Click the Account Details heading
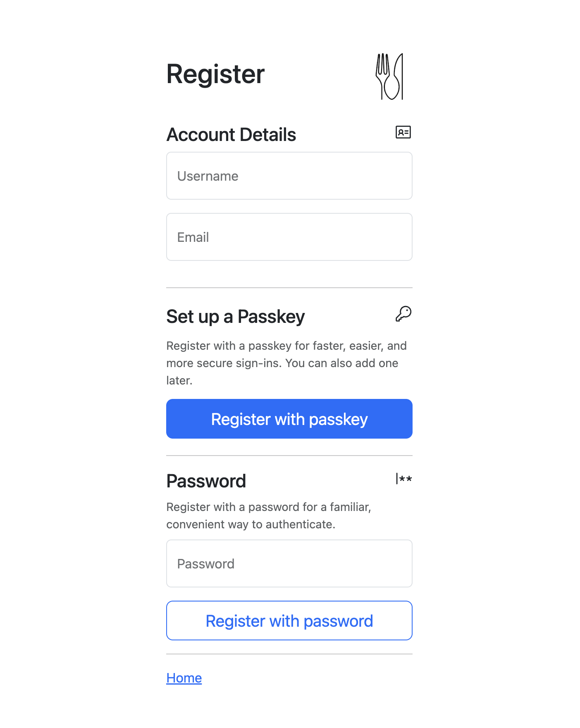This screenshot has width=580, height=728. coord(231,135)
